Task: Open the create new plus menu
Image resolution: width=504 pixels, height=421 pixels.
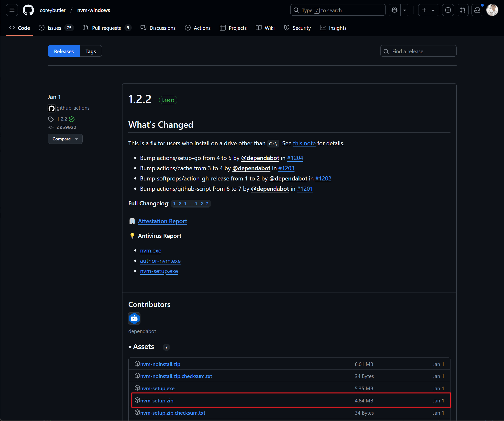Action: tap(428, 10)
